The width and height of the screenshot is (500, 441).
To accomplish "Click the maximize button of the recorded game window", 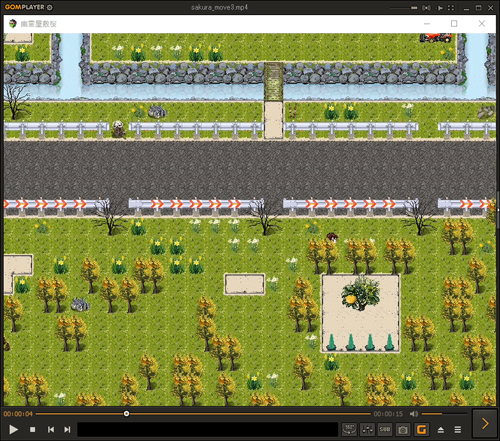I will (454, 23).
